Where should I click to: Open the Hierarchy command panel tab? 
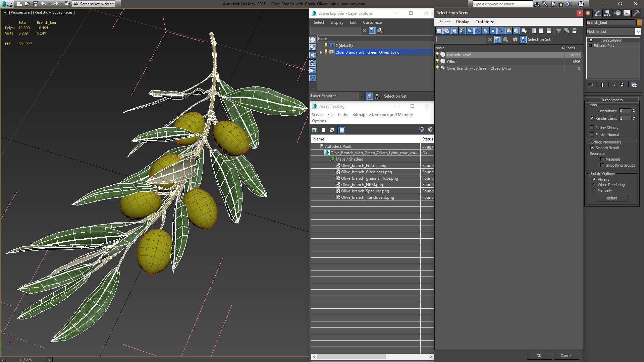coord(607,13)
